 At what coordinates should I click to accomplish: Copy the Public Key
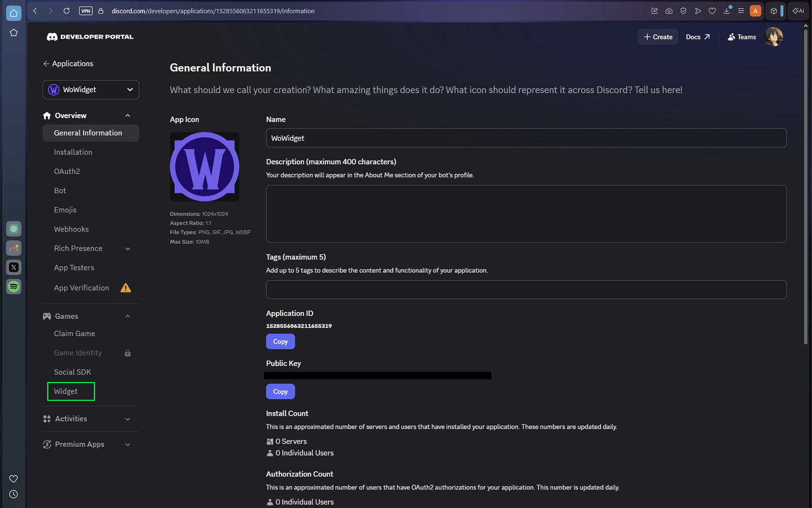pos(280,391)
